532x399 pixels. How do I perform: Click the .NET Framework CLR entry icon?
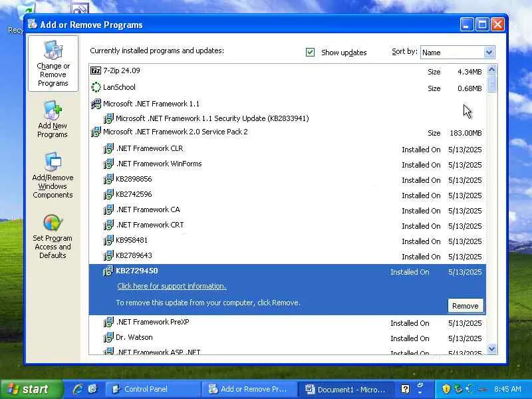tap(108, 148)
